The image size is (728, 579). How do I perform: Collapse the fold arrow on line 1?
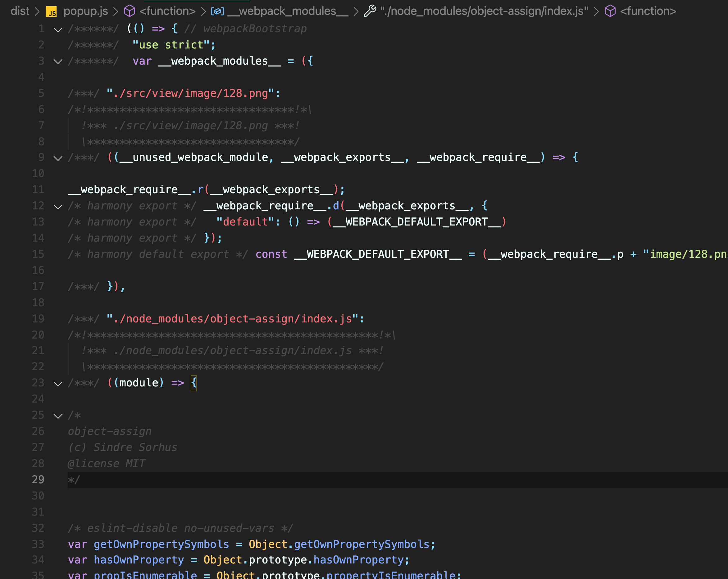(x=58, y=30)
